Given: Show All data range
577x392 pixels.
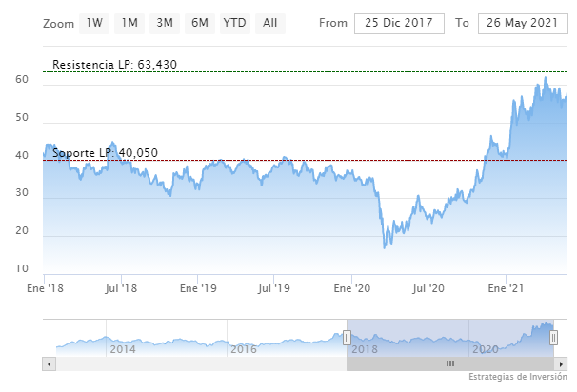Looking at the screenshot, I should (x=270, y=22).
